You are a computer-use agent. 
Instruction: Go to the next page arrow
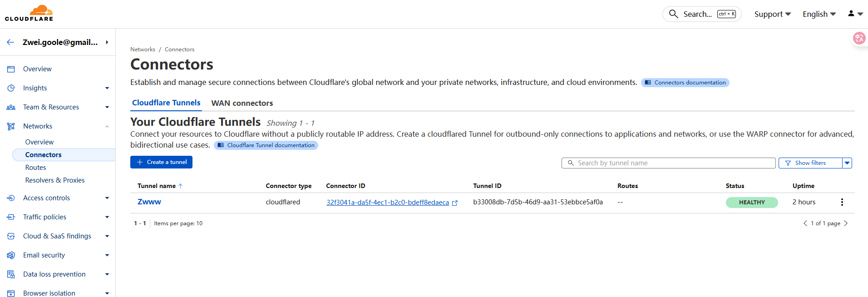coord(846,223)
